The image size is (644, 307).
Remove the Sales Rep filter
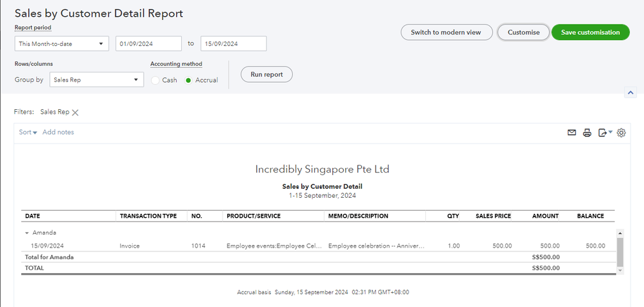click(x=75, y=112)
